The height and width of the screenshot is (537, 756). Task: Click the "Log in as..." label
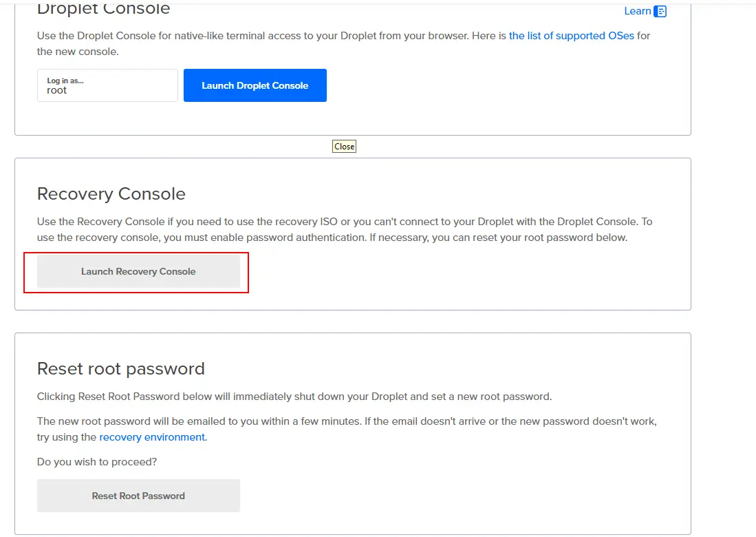point(65,81)
